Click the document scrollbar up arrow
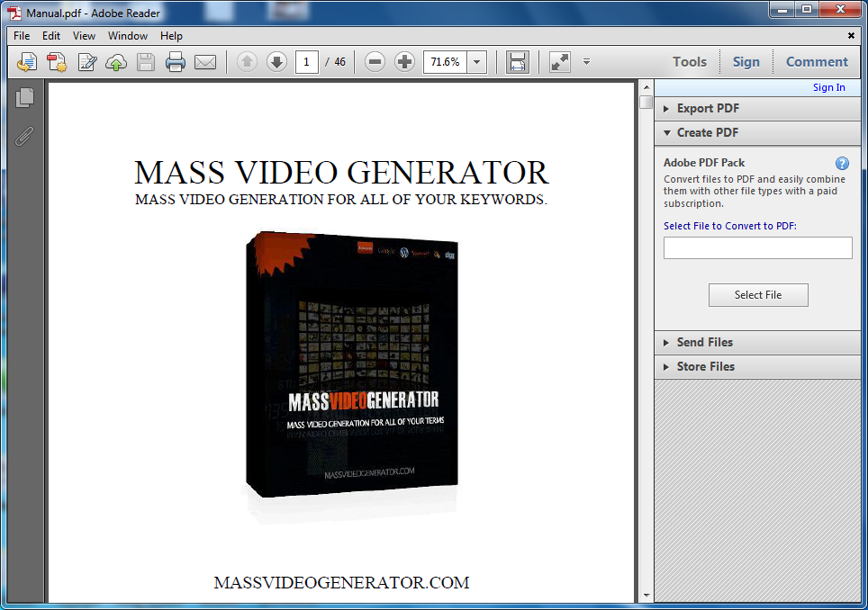Screen dimensions: 868x610 click(646, 87)
